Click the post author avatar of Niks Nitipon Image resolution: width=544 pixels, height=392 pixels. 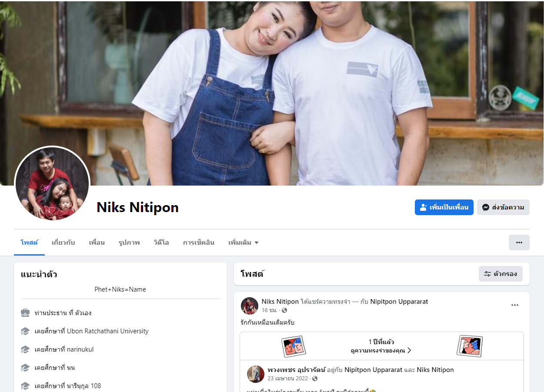pyautogui.click(x=250, y=306)
